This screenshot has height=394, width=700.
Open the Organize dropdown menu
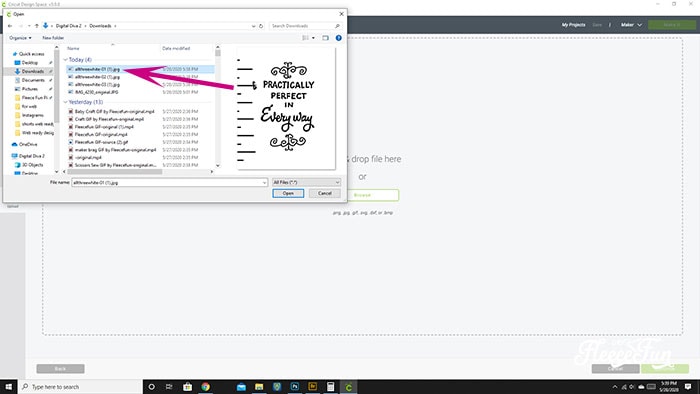[x=20, y=38]
